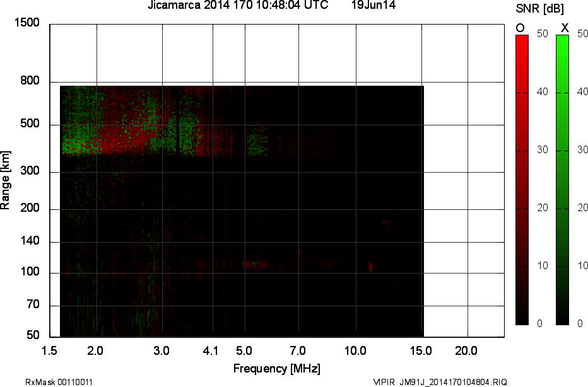Click the 19Jun14 date in the title
This screenshot has width=588, height=387.
pos(373,5)
